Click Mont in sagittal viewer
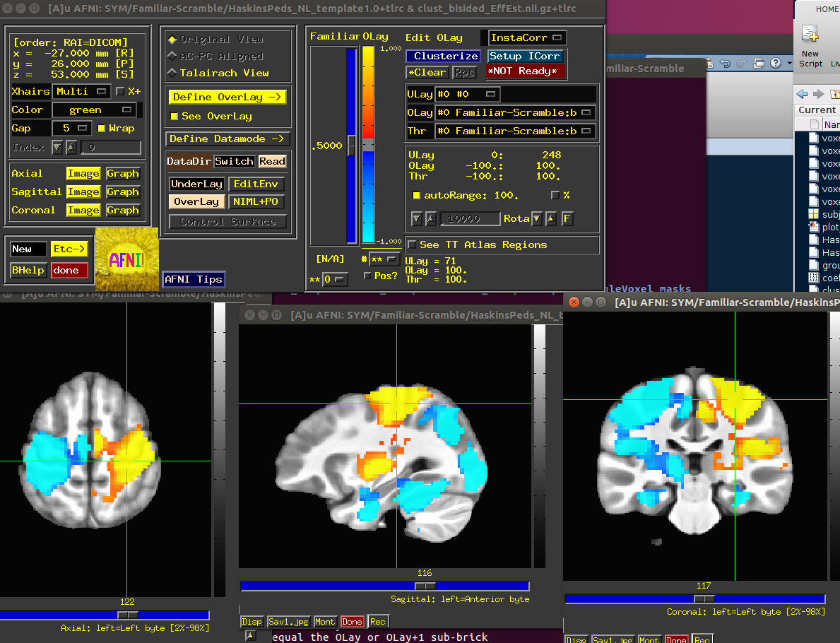840x643 pixels. (x=325, y=622)
